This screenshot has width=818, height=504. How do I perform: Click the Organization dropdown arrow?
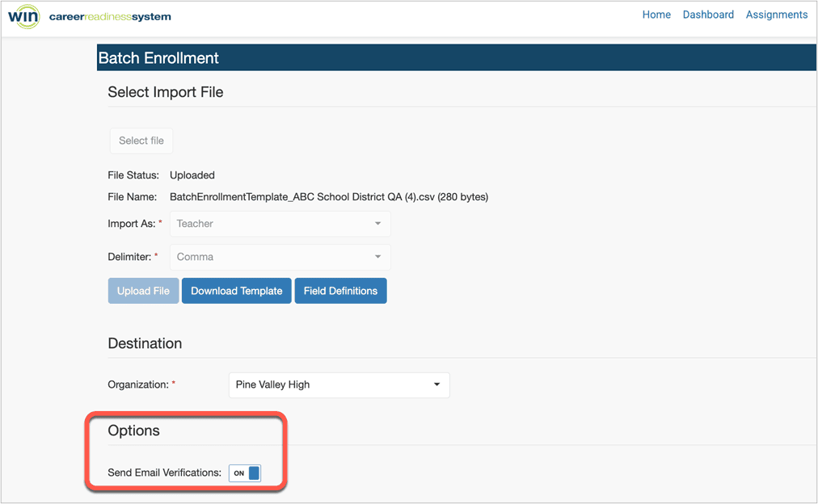436,384
